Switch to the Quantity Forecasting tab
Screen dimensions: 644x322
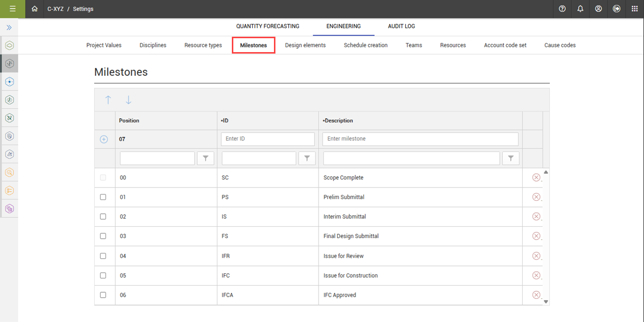click(x=268, y=26)
